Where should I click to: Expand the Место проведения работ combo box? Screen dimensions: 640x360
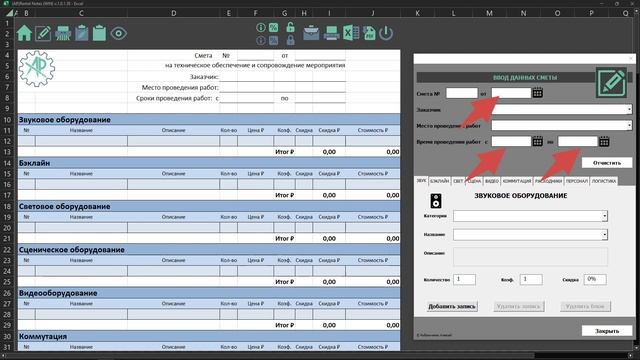[x=629, y=125]
